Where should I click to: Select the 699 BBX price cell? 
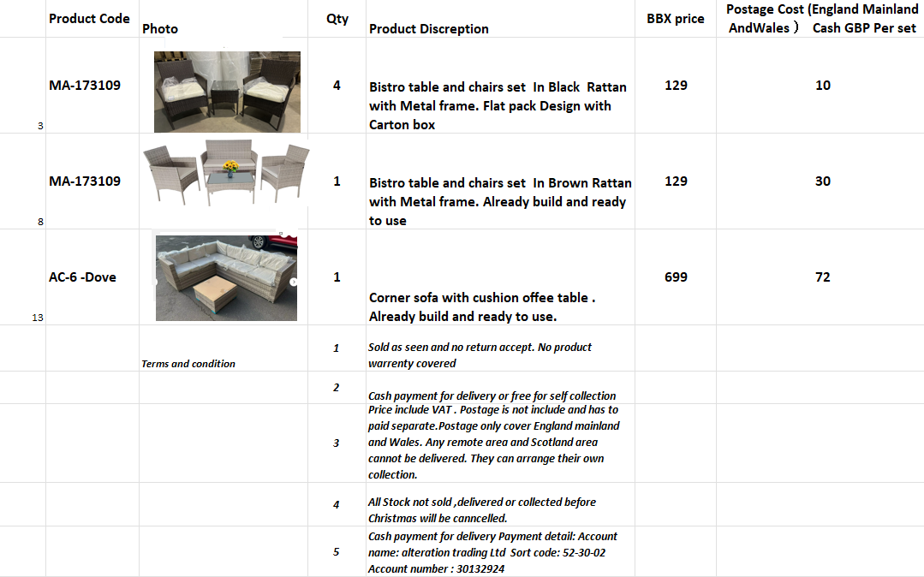tap(676, 277)
